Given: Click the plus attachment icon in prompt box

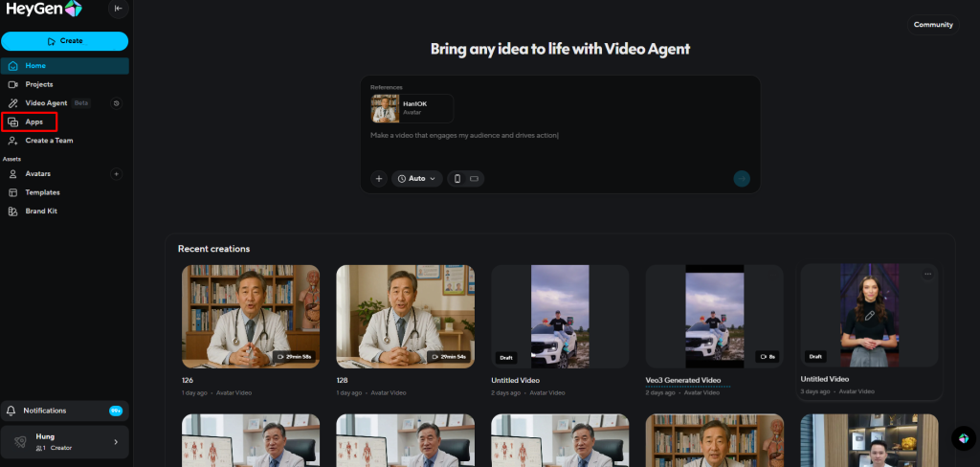Looking at the screenshot, I should pos(378,178).
